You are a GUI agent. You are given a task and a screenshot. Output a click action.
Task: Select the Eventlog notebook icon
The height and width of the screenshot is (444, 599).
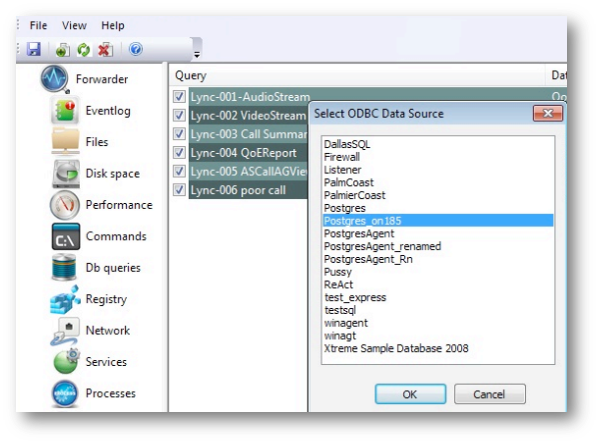(65, 110)
